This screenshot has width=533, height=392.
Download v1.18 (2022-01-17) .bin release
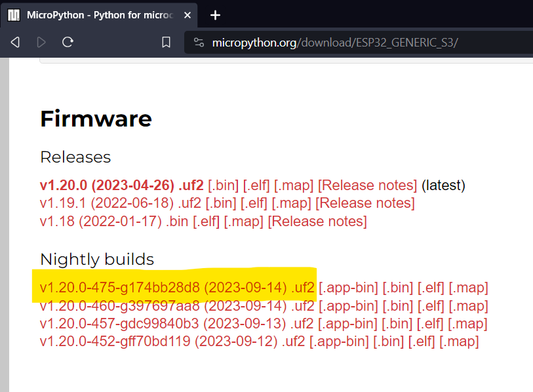tap(114, 222)
